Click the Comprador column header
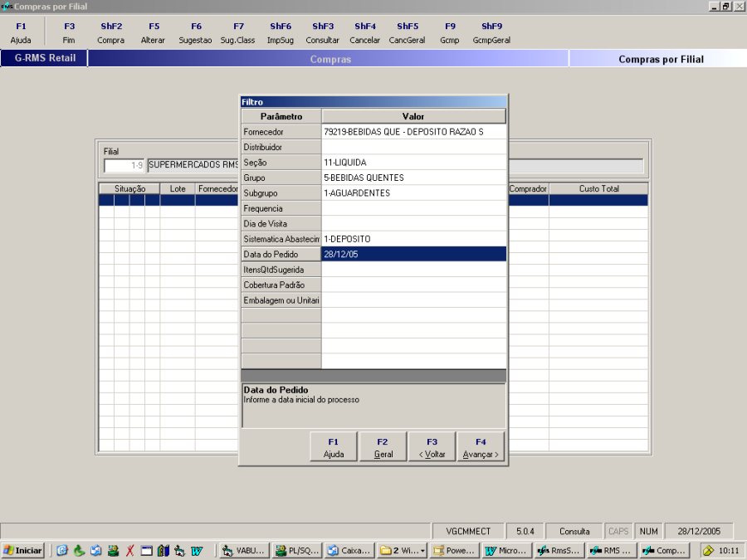747x560 pixels. pos(529,188)
